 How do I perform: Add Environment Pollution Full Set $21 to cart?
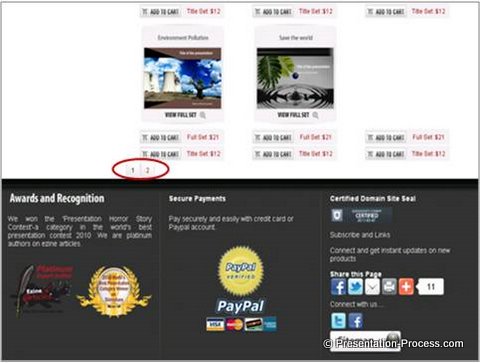click(x=161, y=137)
